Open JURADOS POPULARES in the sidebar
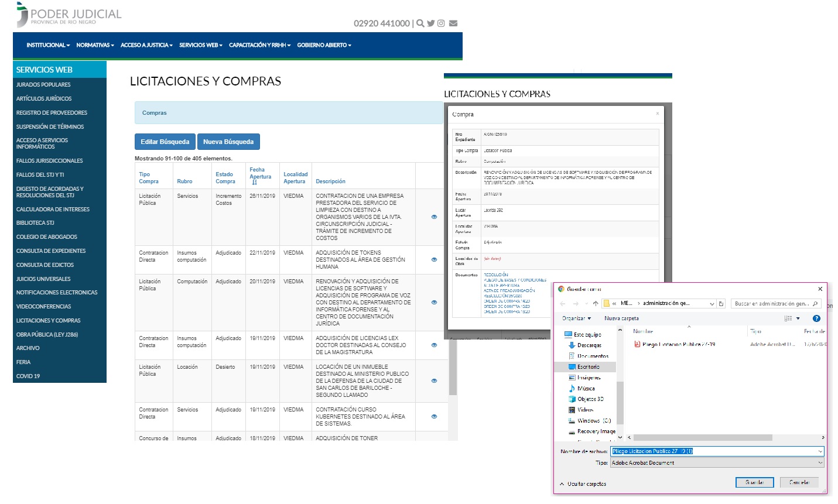The width and height of the screenshot is (838, 504). [43, 85]
